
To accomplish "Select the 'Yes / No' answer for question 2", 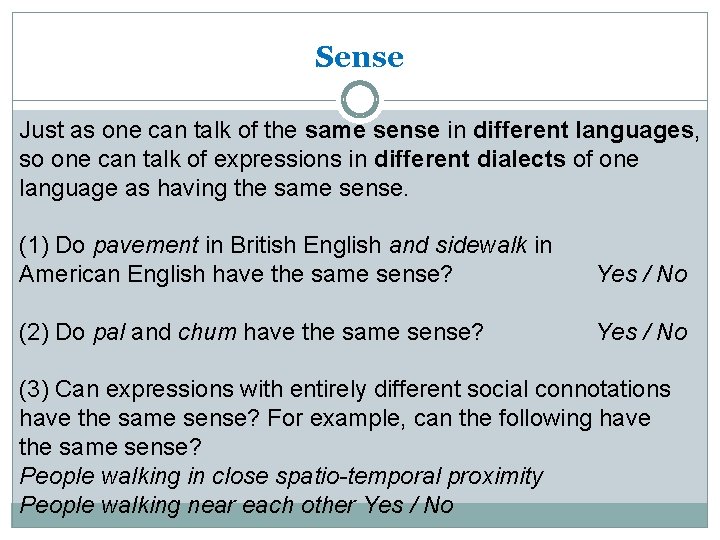I will point(642,332).
